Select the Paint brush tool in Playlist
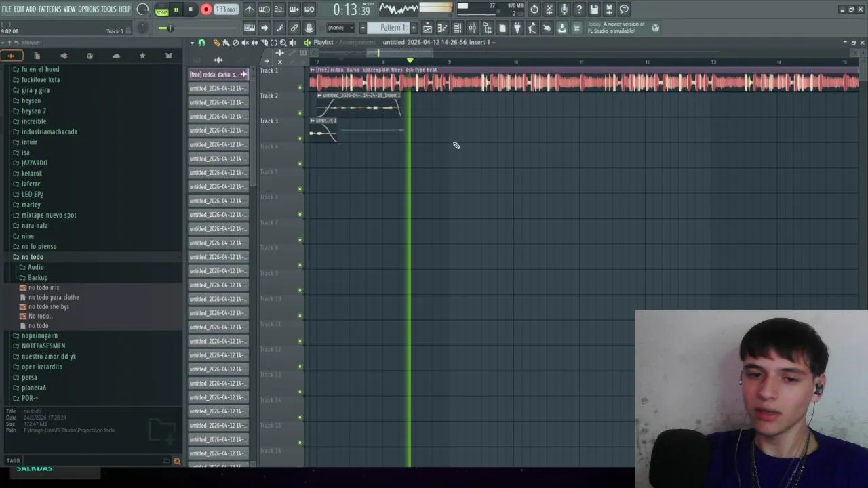This screenshot has width=868, height=488. tap(226, 43)
